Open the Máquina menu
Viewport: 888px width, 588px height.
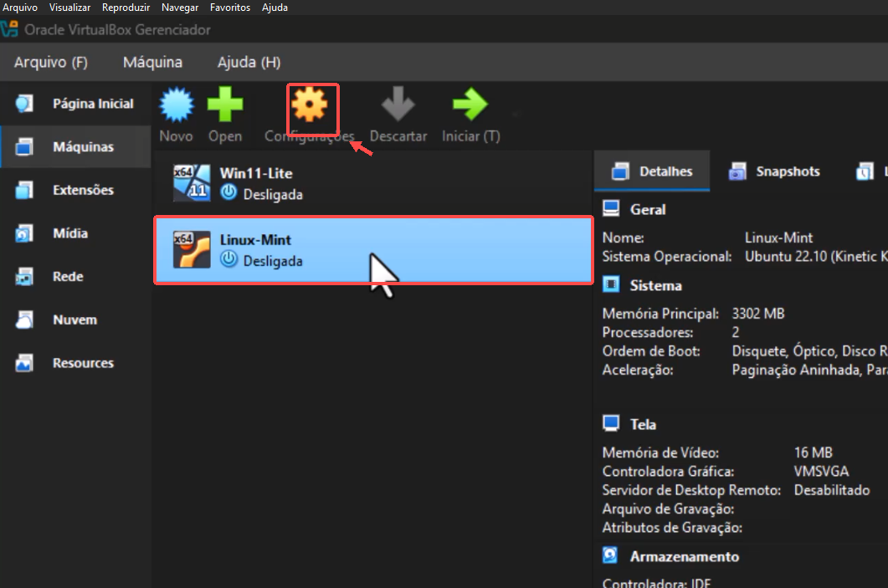pos(153,62)
